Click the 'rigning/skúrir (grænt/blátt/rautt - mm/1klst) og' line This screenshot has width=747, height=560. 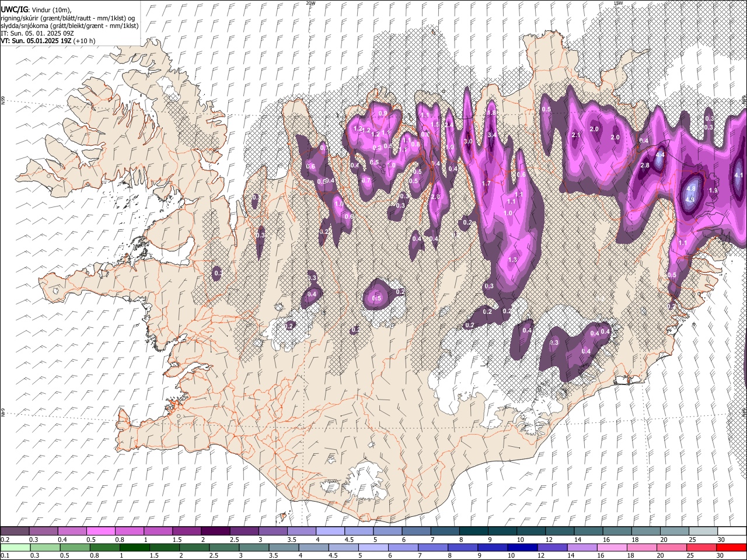point(68,17)
